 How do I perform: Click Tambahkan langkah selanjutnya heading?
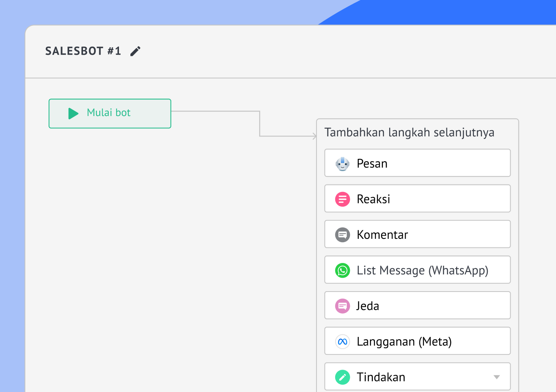click(x=409, y=133)
